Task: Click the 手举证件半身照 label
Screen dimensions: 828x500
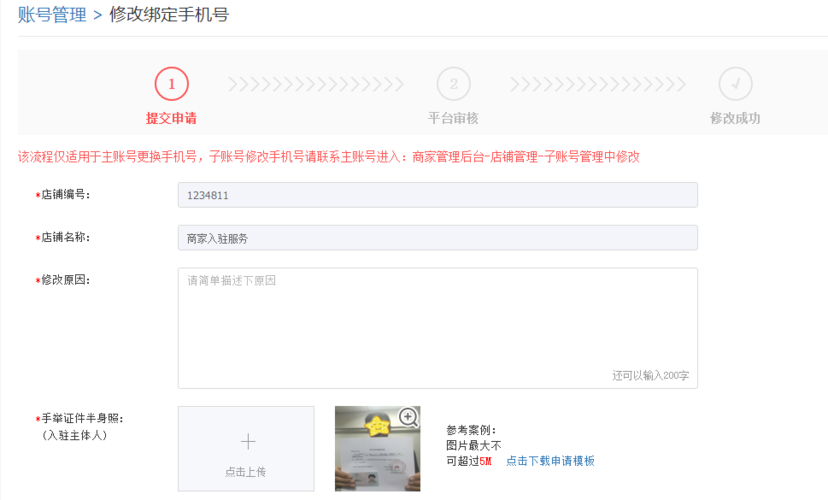Action: pyautogui.click(x=82, y=419)
